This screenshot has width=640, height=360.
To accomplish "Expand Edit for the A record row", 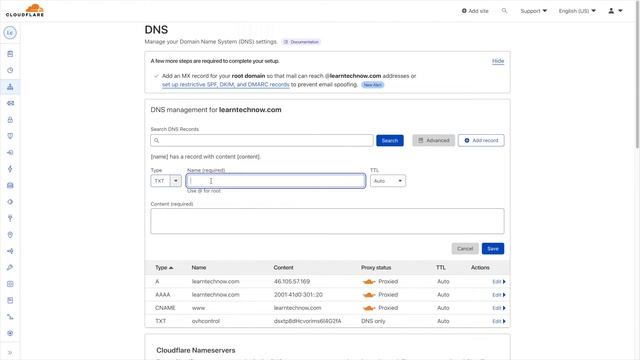I will [x=499, y=282].
